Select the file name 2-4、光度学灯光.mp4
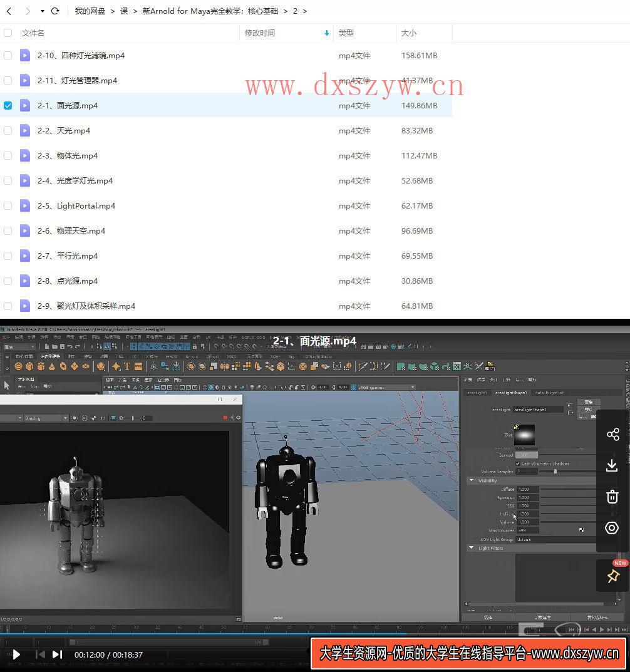This screenshot has width=630, height=672. click(75, 181)
